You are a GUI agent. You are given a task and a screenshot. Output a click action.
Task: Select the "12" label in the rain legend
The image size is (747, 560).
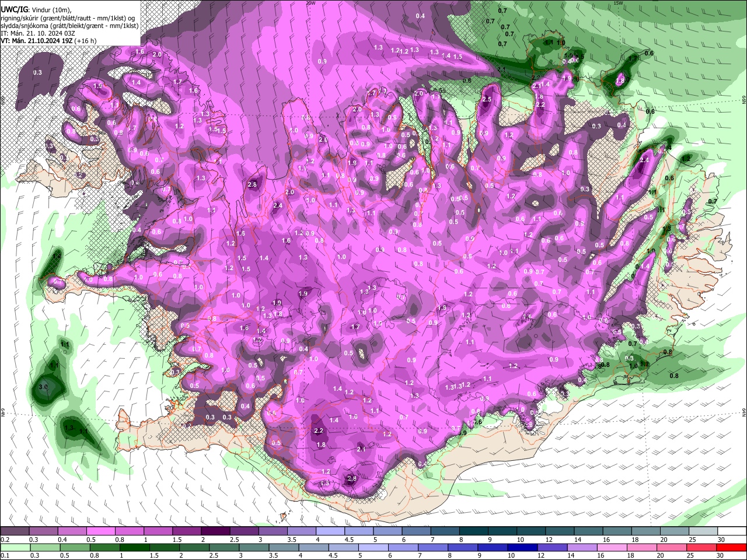[540, 555]
